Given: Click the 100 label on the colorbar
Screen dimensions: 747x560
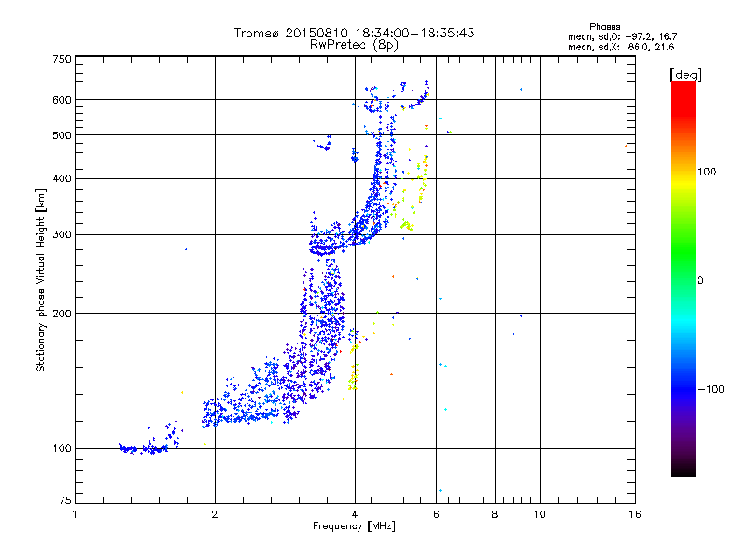Looking at the screenshot, I should click(707, 172).
